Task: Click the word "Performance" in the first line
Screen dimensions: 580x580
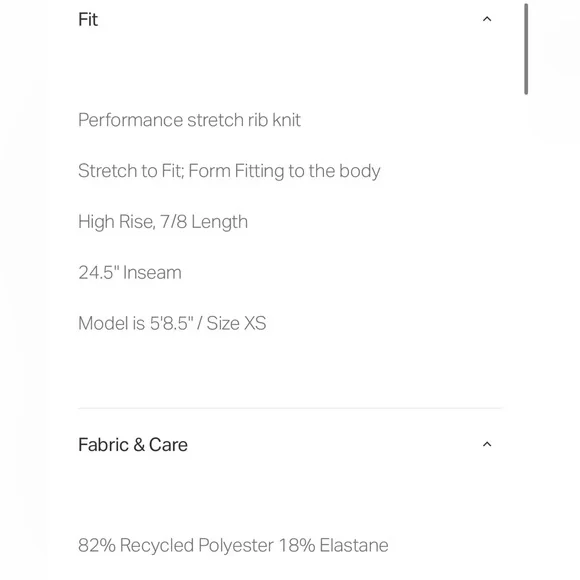Action: (131, 120)
